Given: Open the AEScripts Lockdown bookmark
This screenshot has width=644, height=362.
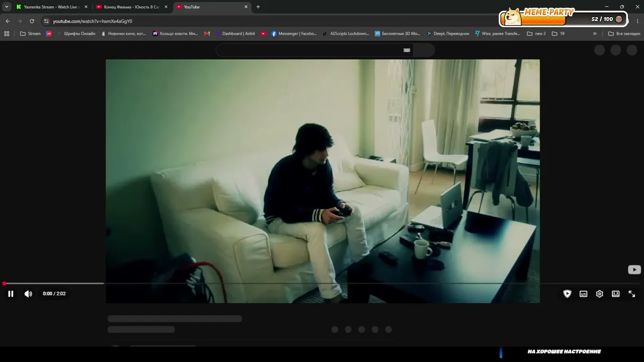Looking at the screenshot, I should click(346, 34).
